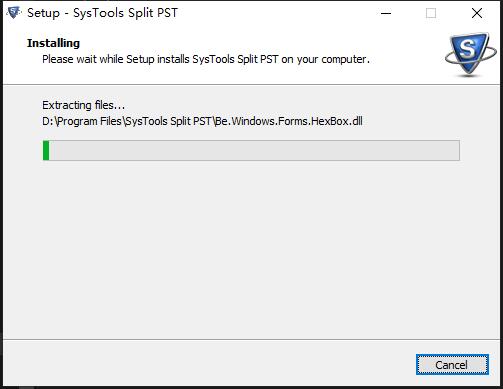Viewport: 503px width, 389px height.
Task: Click the bold Installing heading
Action: click(x=53, y=43)
